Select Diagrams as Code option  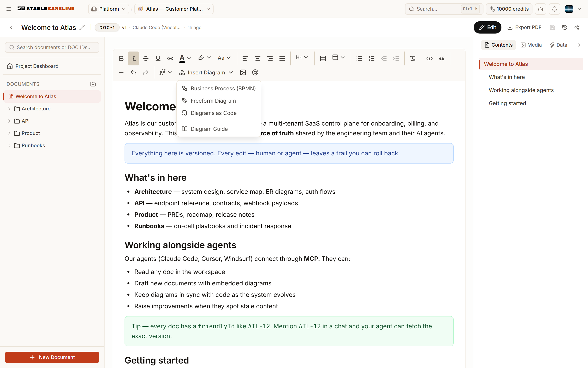pos(219,113)
